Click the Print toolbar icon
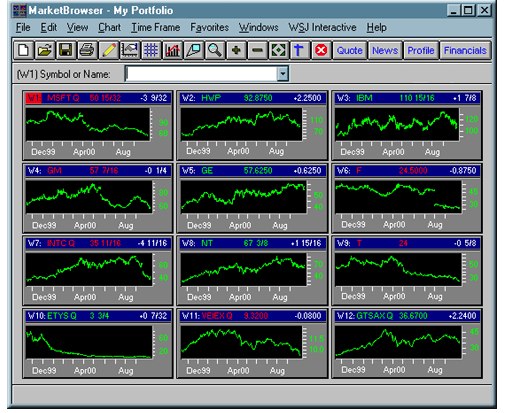This screenshot has height=413, width=507. pos(87,50)
